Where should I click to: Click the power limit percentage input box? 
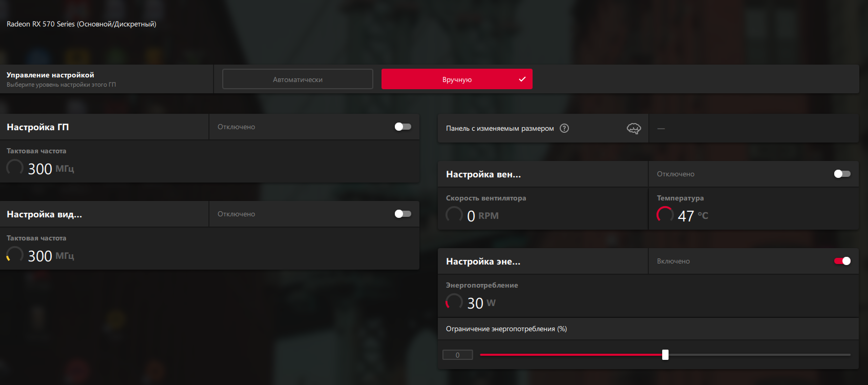[457, 355]
